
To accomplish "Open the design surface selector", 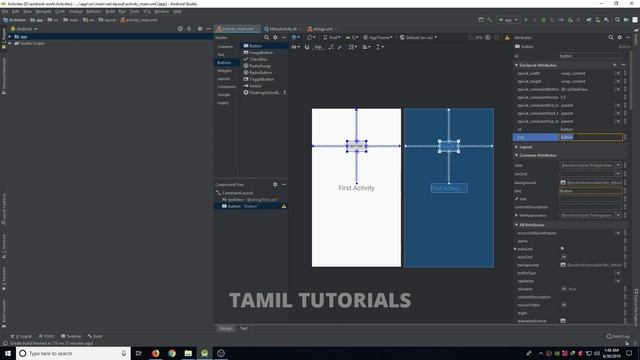I will pos(295,38).
